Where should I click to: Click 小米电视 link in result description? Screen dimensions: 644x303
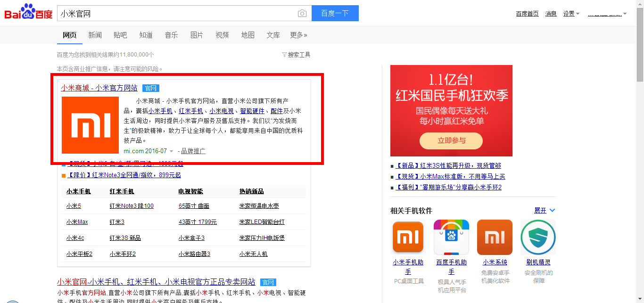pos(222,111)
